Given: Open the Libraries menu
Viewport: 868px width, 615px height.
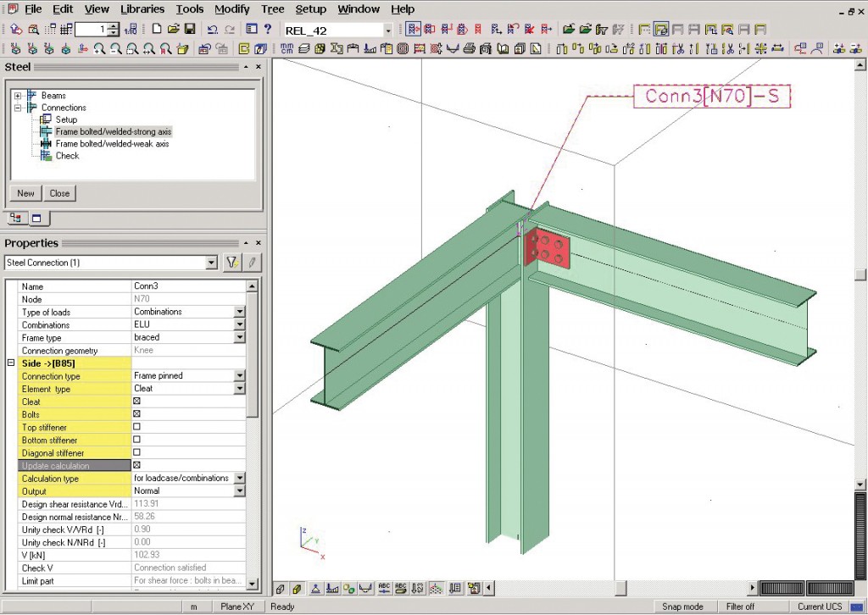Looking at the screenshot, I should (x=142, y=8).
